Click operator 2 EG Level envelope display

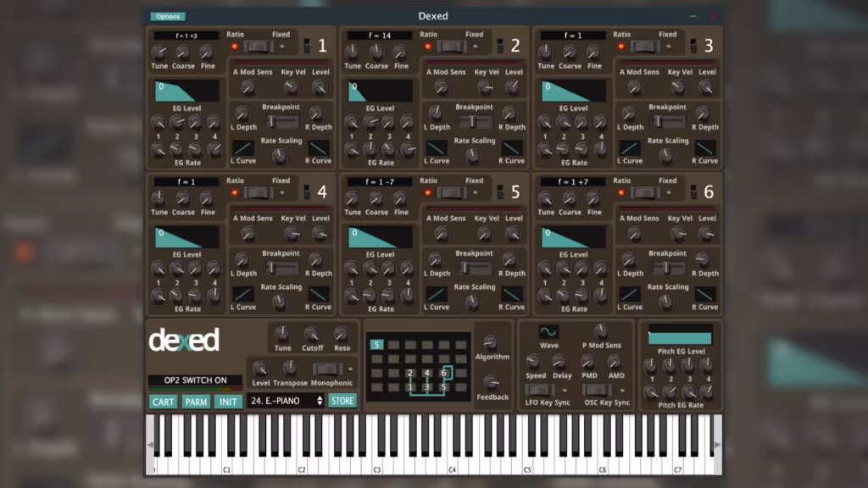(380, 91)
